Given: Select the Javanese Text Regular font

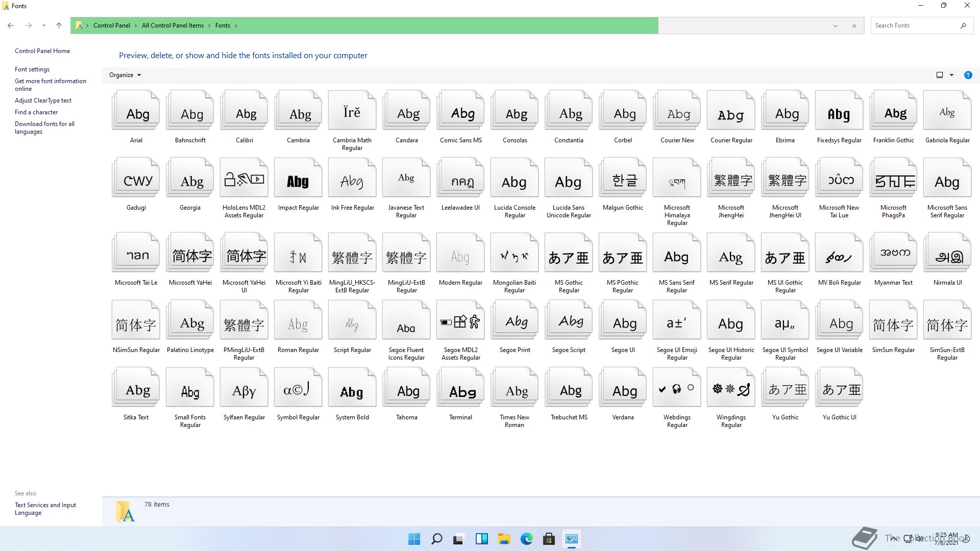Looking at the screenshot, I should click(406, 178).
